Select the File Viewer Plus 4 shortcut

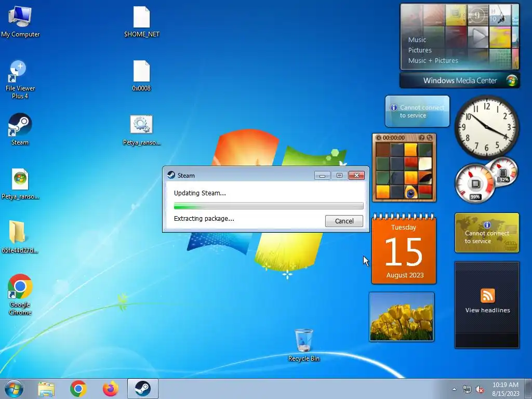pyautogui.click(x=20, y=79)
